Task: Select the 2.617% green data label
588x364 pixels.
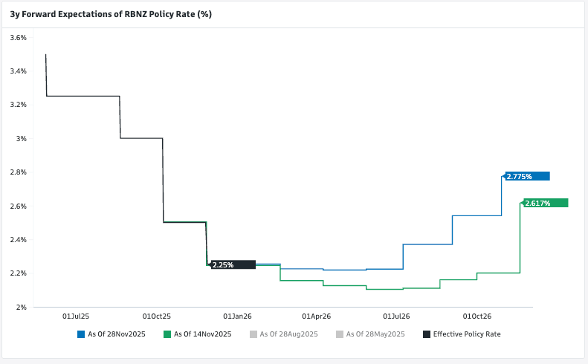Action: [545, 203]
